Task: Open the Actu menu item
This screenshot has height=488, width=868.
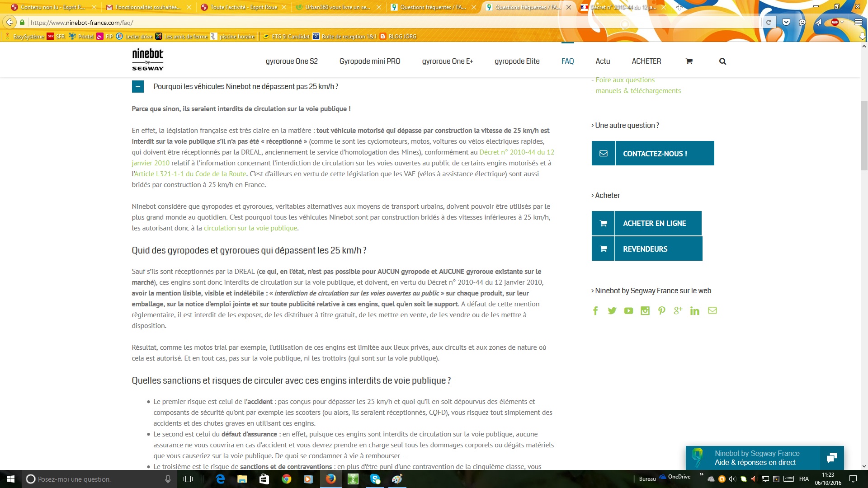Action: pos(603,61)
